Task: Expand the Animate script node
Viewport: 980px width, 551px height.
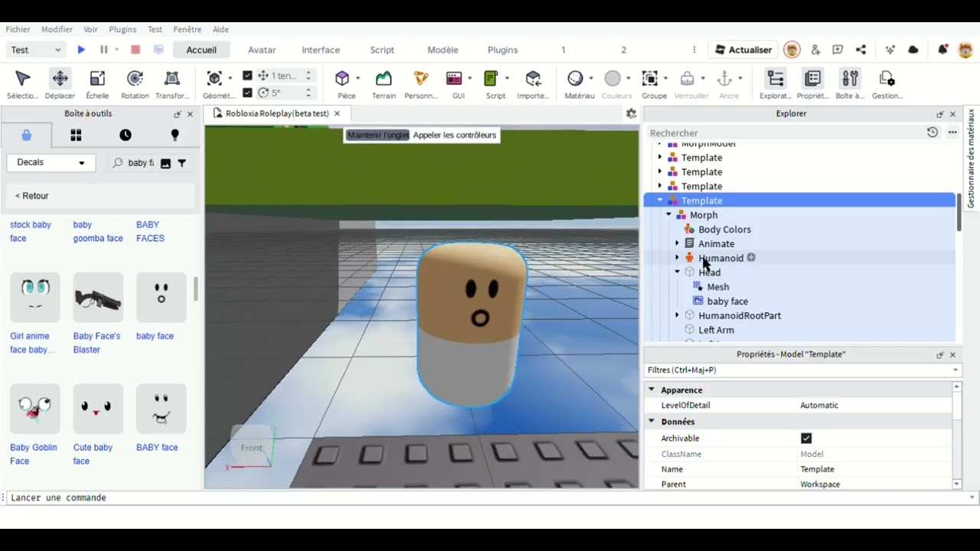Action: (x=677, y=243)
